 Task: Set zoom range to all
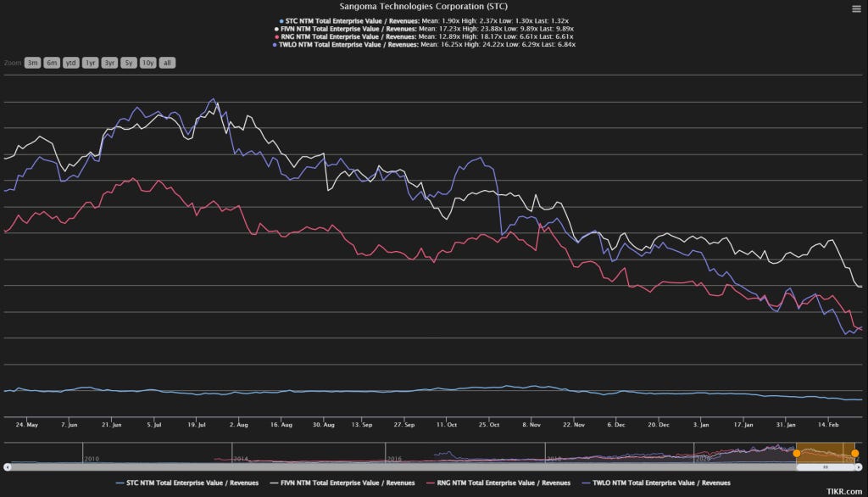(167, 63)
